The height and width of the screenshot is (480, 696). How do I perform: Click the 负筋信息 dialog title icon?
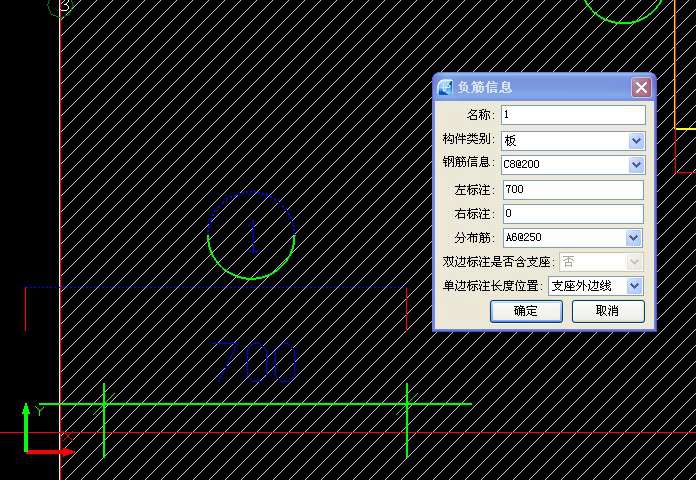pos(445,87)
